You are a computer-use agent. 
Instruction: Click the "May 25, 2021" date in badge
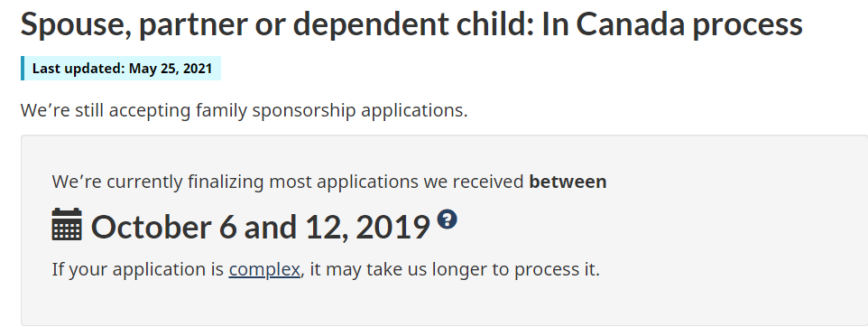171,69
